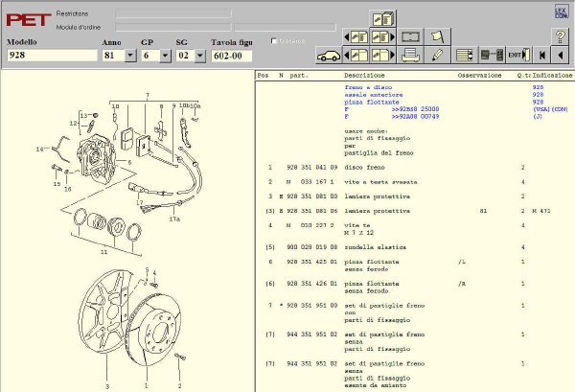The image size is (575, 392).
Task: Open the SG dropdown showing 02
Action: [200, 56]
